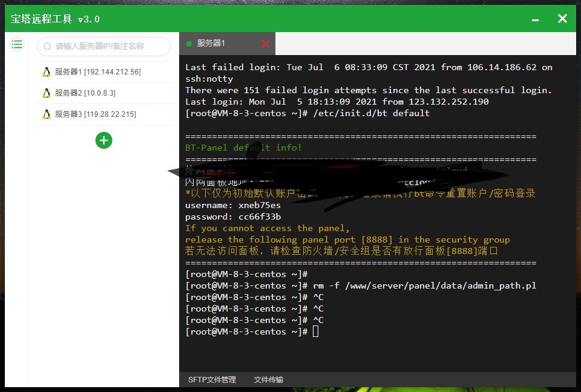This screenshot has height=392, width=581.
Task: Click the 151 failed login attempts line
Action: point(369,90)
